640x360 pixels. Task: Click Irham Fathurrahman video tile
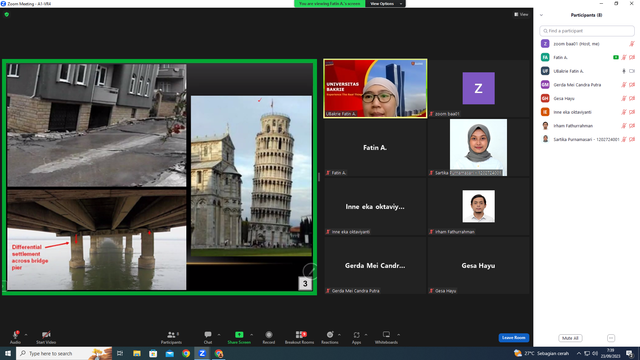pyautogui.click(x=478, y=207)
